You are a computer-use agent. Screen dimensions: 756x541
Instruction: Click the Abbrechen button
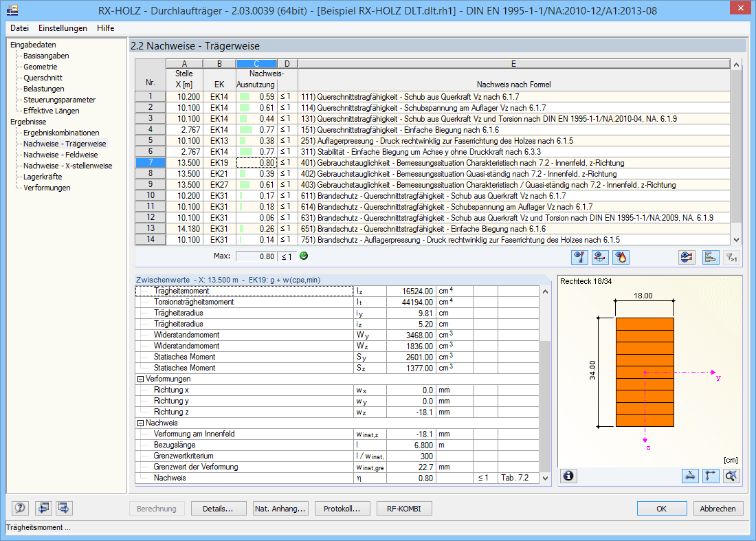pos(718,508)
